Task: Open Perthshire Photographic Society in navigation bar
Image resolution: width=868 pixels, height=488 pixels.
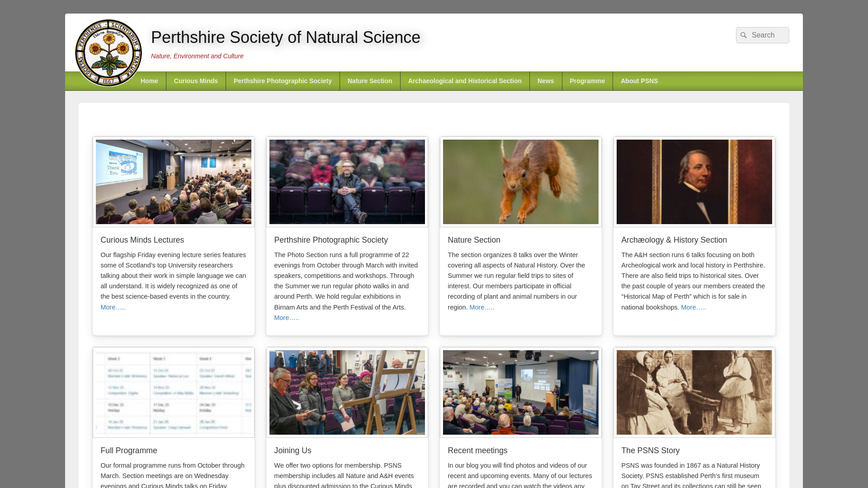Action: tap(283, 81)
